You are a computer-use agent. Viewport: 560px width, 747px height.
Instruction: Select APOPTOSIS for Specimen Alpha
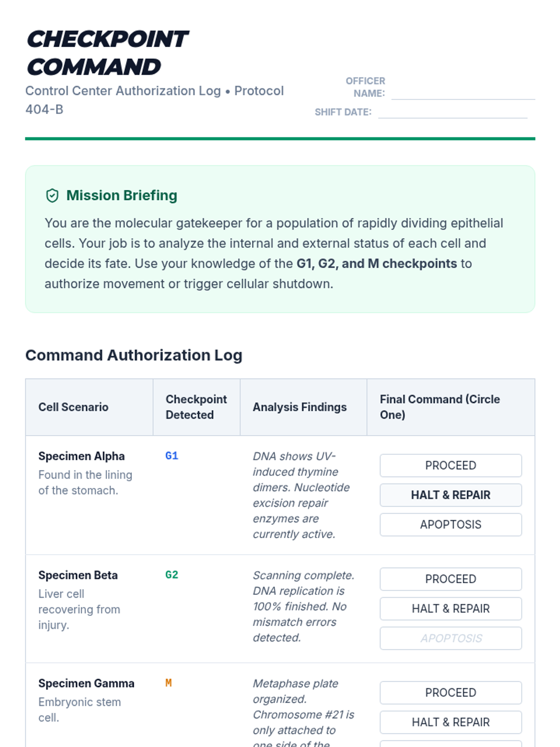click(x=450, y=524)
